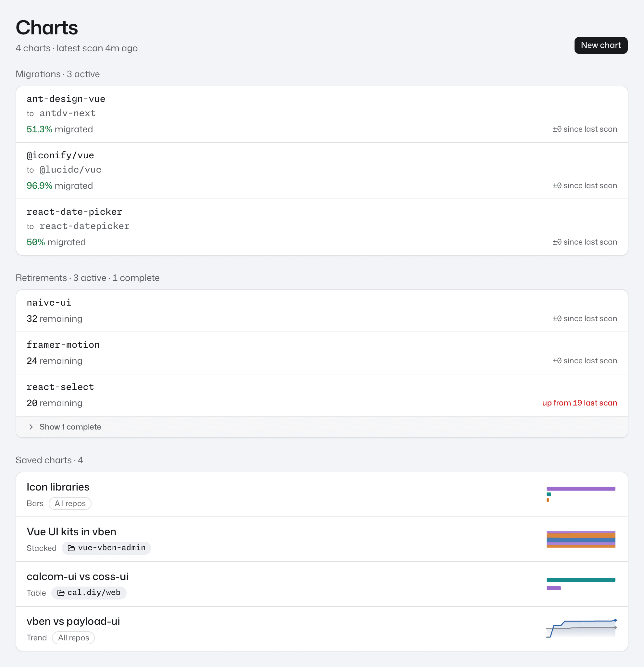Open the vben vs payload-ui chart
This screenshot has height=667, width=644.
click(x=322, y=629)
